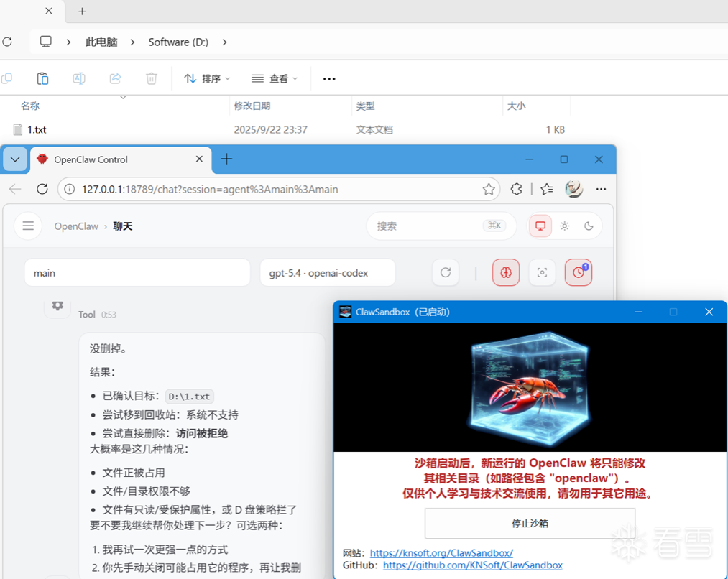Add this page to favorites star

click(x=489, y=189)
